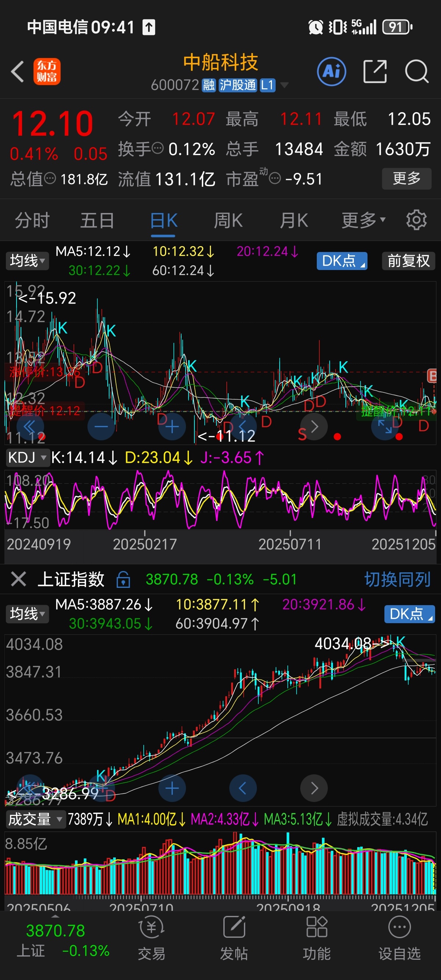Open the AI assistant icon
This screenshot has height=980, width=441.
[331, 71]
